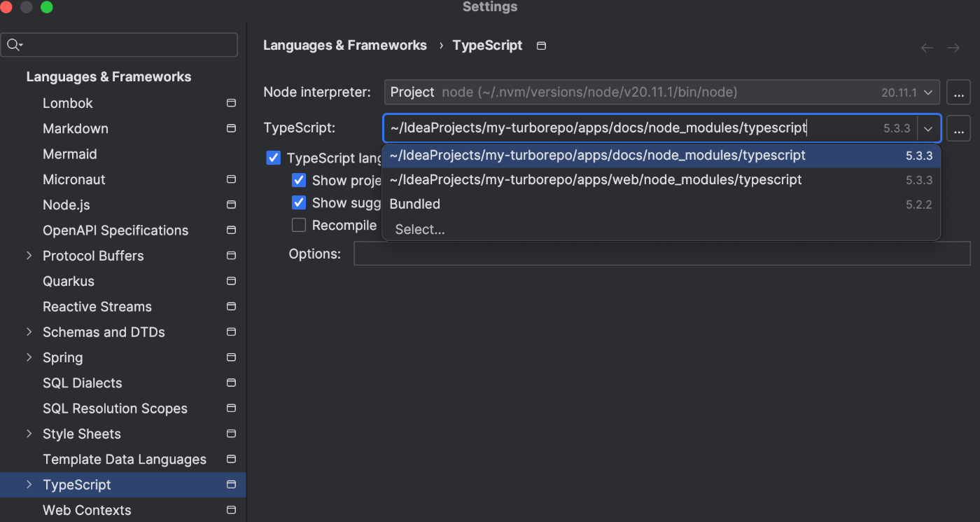Screen dimensions: 980x522
Task: Click the project-level icon beside Reactive Streams
Action: (x=231, y=306)
